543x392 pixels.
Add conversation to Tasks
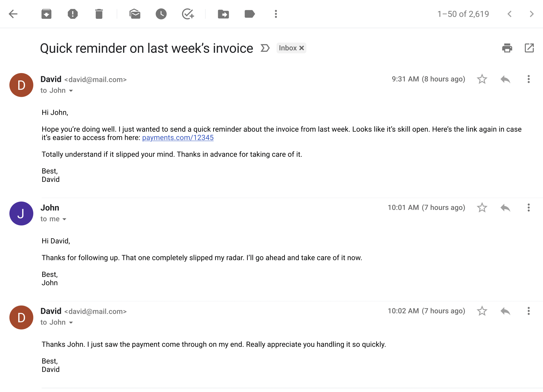(188, 14)
